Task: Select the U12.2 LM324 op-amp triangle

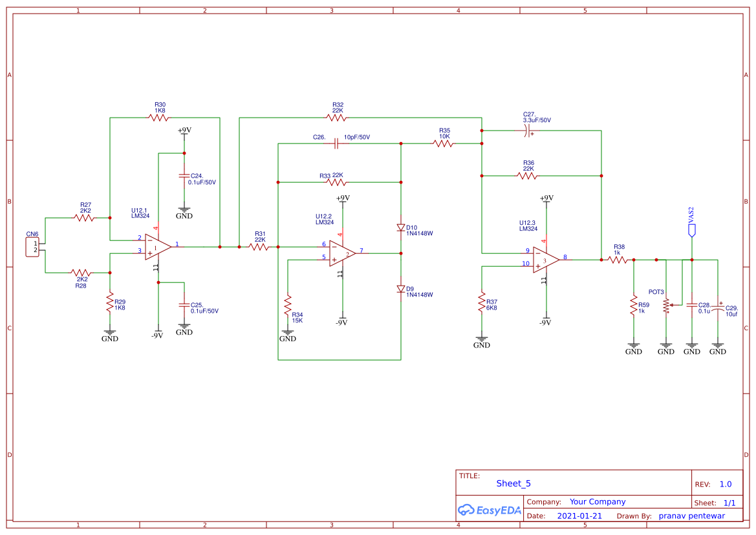Action: (342, 253)
